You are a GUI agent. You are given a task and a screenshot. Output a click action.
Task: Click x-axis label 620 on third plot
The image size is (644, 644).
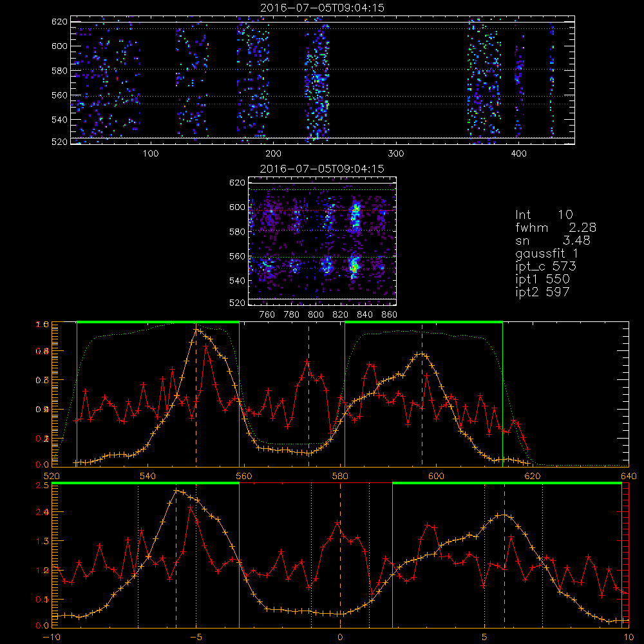[x=533, y=477]
